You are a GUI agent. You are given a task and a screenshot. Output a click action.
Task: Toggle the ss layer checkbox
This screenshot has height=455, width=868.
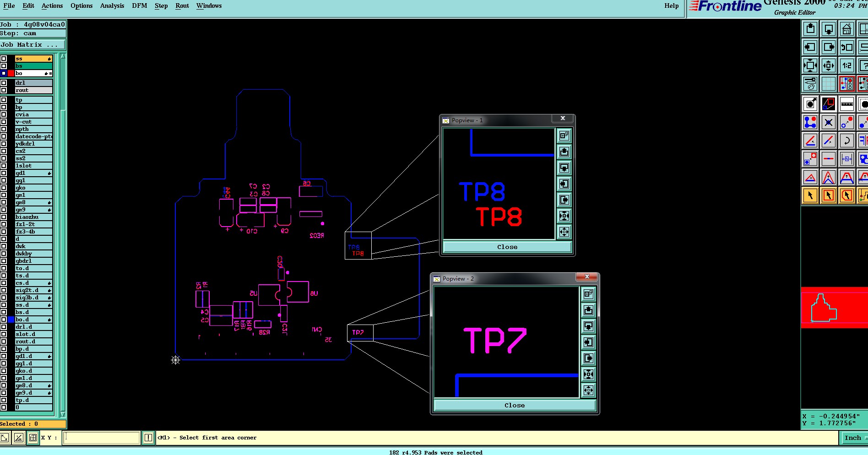pyautogui.click(x=4, y=59)
